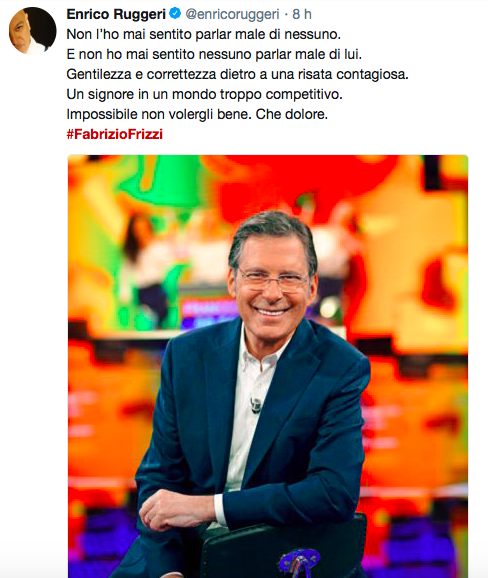Open the Enrico Ruggeri display name link
This screenshot has height=578, width=488.
tap(116, 14)
